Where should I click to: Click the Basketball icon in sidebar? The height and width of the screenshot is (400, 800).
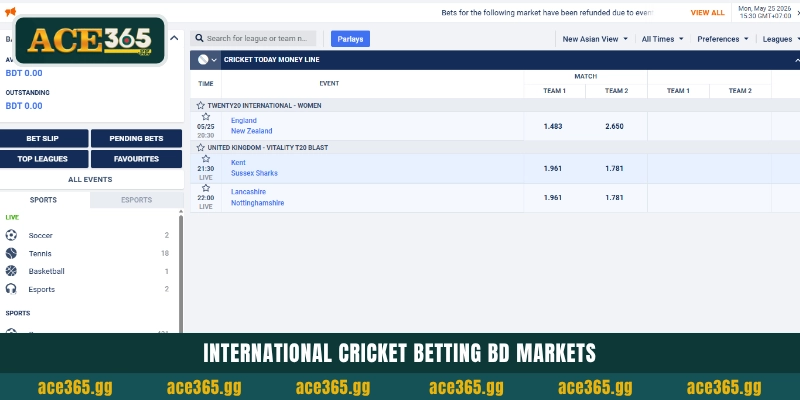coord(11,271)
